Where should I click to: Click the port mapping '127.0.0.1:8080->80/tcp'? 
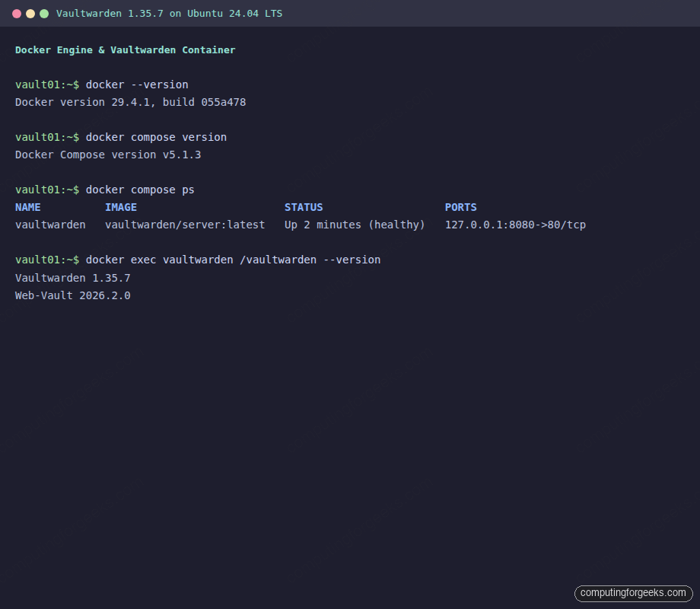click(515, 225)
